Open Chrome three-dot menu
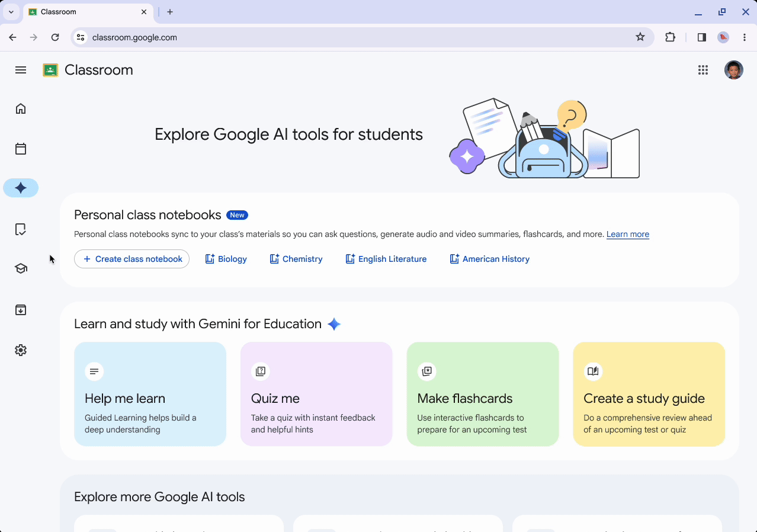 click(x=745, y=37)
